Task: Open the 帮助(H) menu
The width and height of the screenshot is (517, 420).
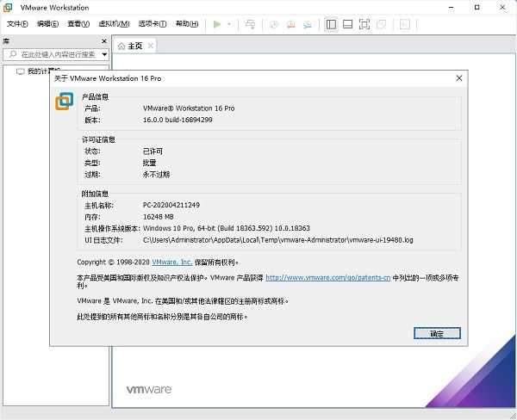Action: 187,24
